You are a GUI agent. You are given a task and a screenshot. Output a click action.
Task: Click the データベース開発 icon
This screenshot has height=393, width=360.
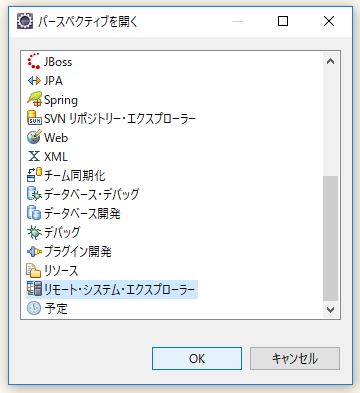(34, 213)
